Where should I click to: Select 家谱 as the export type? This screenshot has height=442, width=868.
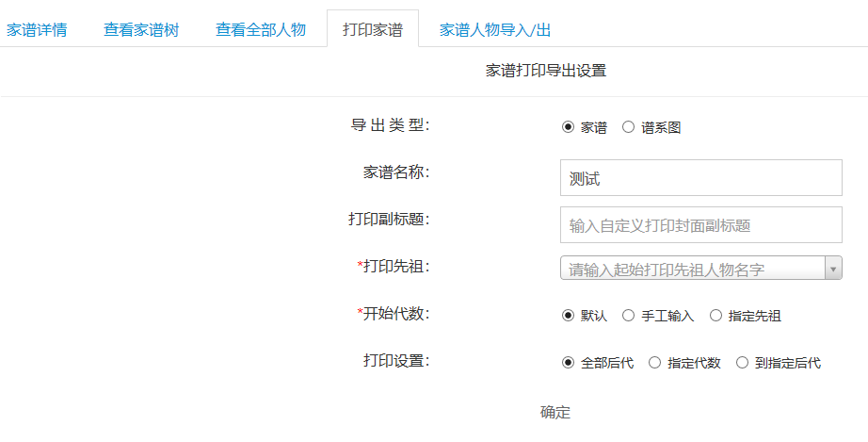point(568,128)
